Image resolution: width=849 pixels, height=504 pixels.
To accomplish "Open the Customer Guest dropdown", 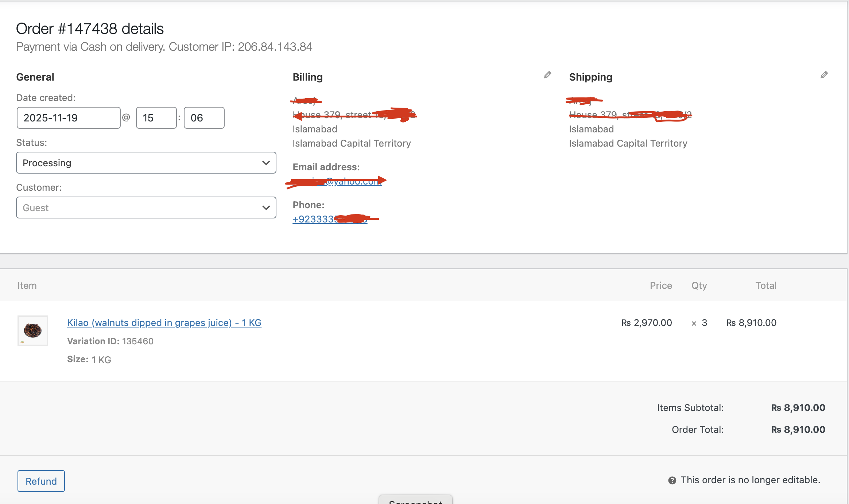I will pyautogui.click(x=146, y=208).
